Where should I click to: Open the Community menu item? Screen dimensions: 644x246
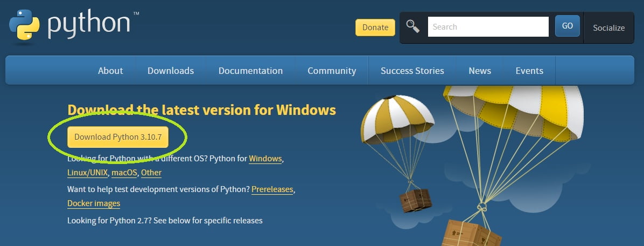coord(332,71)
